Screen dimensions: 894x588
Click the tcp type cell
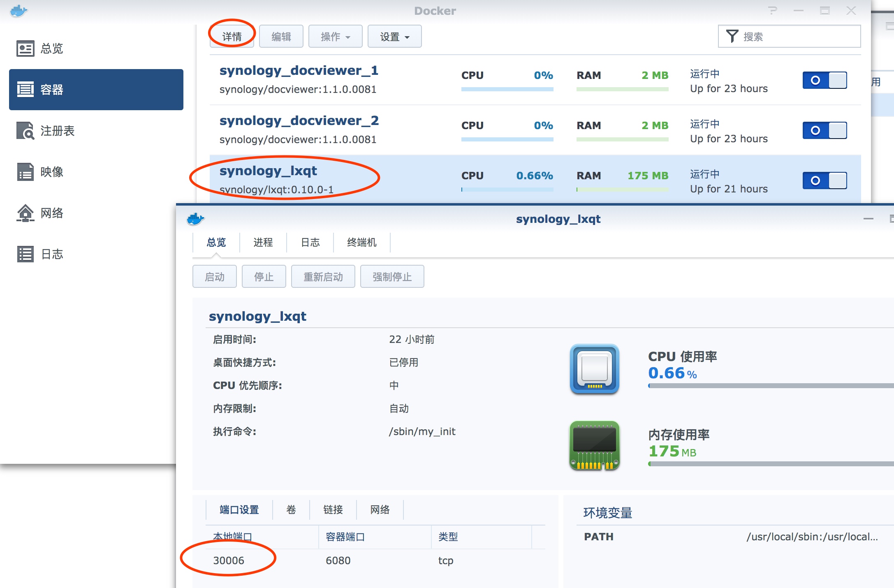click(x=446, y=560)
